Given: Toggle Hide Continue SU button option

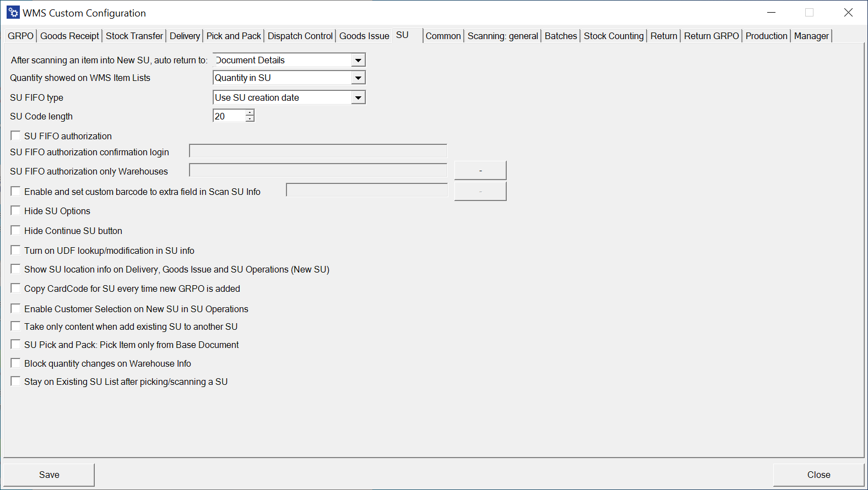Looking at the screenshot, I should tap(16, 230).
